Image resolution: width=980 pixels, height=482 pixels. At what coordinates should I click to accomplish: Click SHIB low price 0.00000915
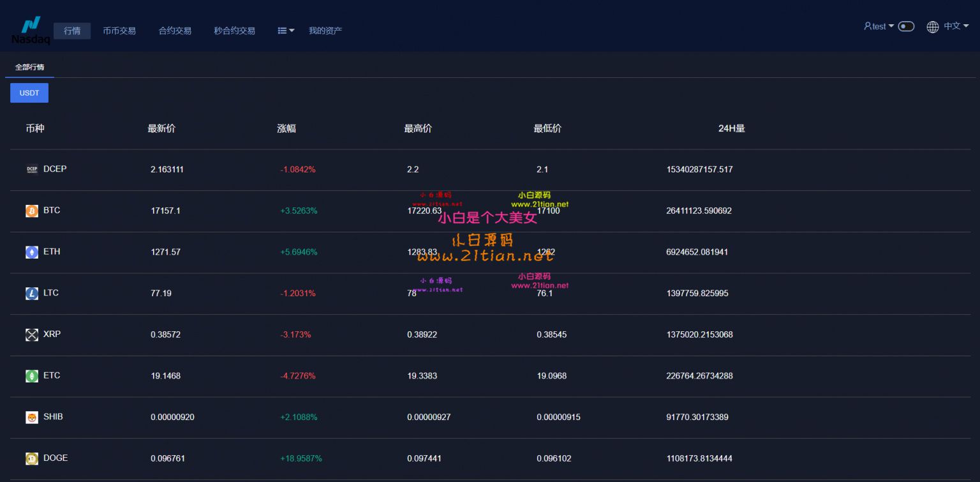click(x=558, y=418)
